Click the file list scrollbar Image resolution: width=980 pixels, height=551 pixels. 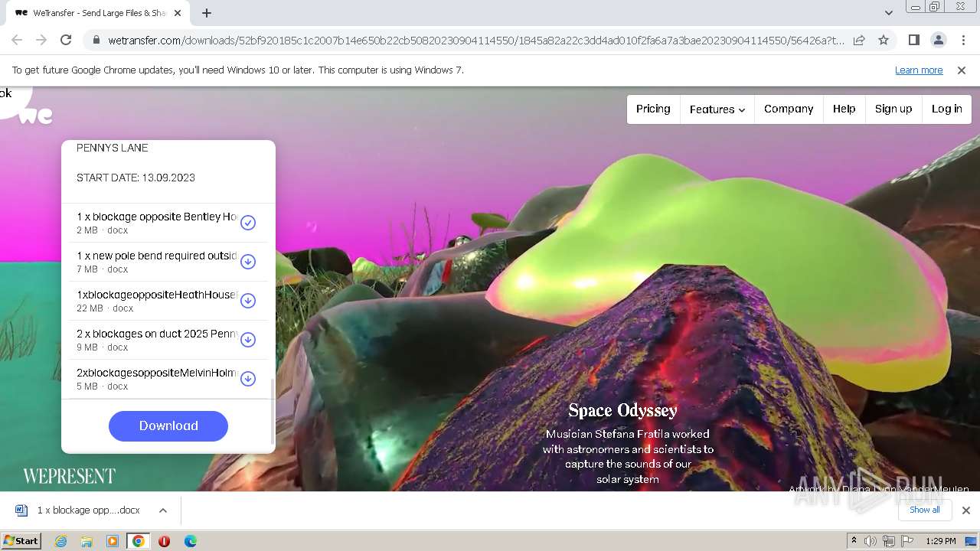pyautogui.click(x=273, y=411)
